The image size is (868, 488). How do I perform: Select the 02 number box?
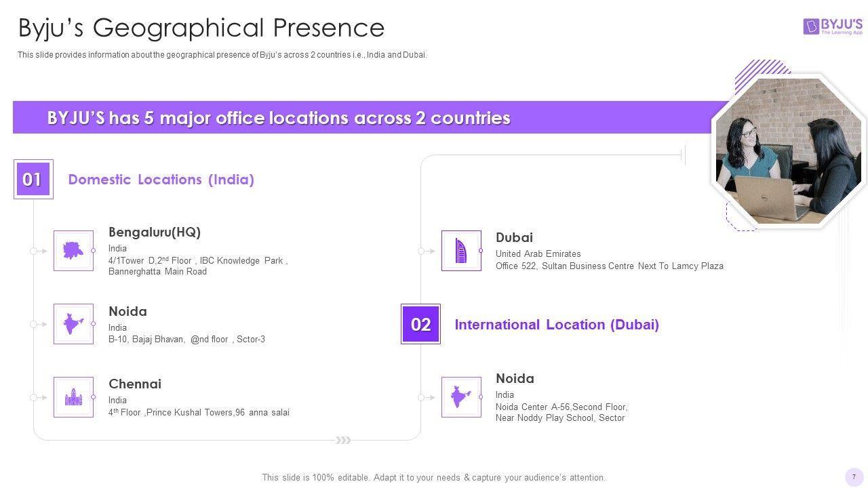tap(420, 324)
